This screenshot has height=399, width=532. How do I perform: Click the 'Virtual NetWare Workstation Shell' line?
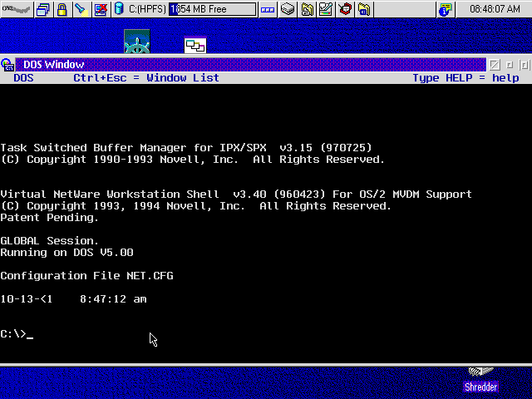(x=236, y=195)
